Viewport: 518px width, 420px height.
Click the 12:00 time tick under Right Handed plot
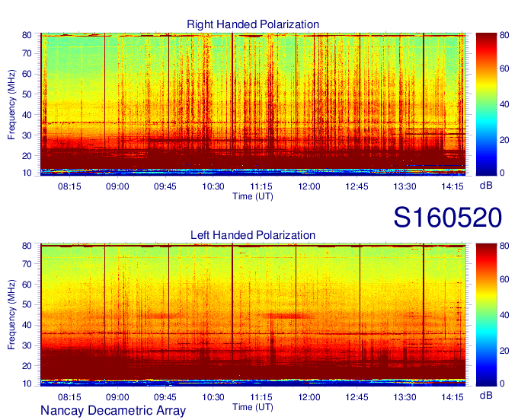click(x=309, y=186)
